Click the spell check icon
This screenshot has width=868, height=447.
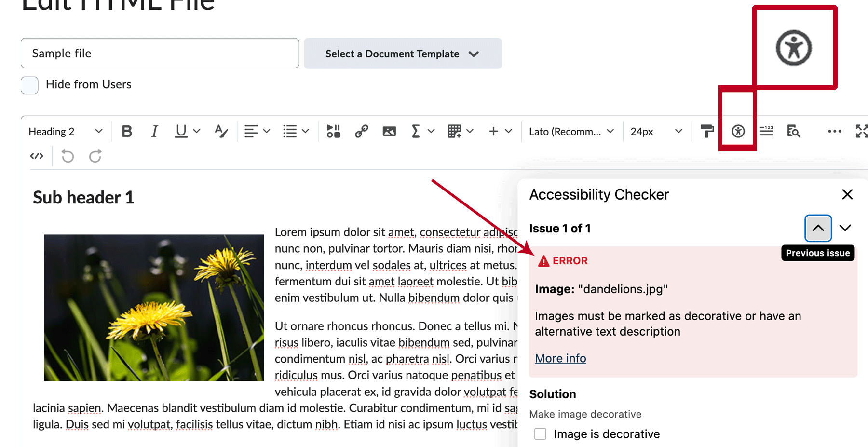[221, 131]
